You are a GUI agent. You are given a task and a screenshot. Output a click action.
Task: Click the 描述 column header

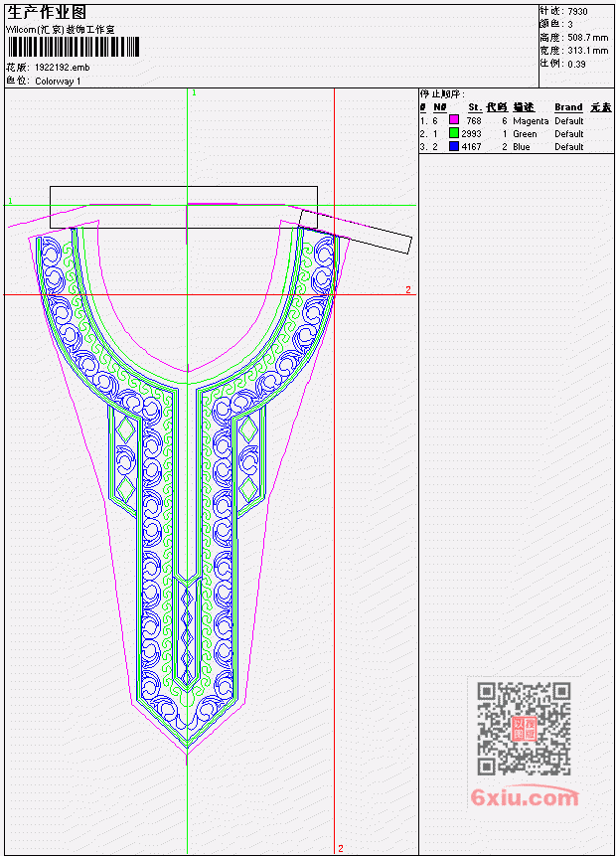[x=524, y=107]
